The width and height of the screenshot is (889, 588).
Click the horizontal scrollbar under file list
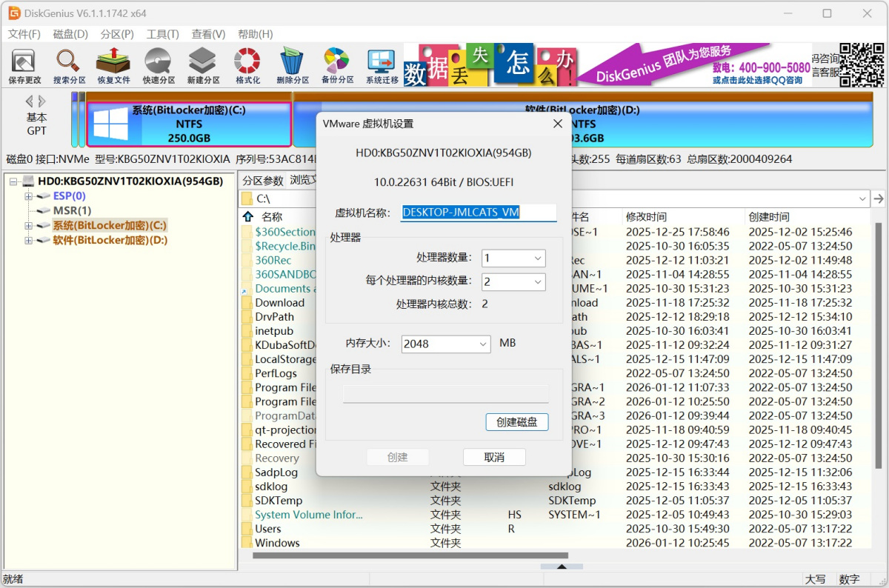click(410, 555)
